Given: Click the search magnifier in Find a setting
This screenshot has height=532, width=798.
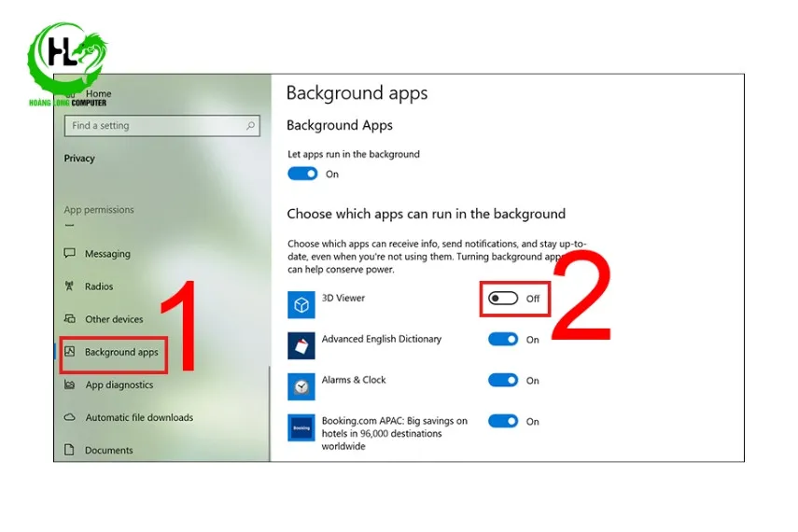Looking at the screenshot, I should [x=250, y=126].
